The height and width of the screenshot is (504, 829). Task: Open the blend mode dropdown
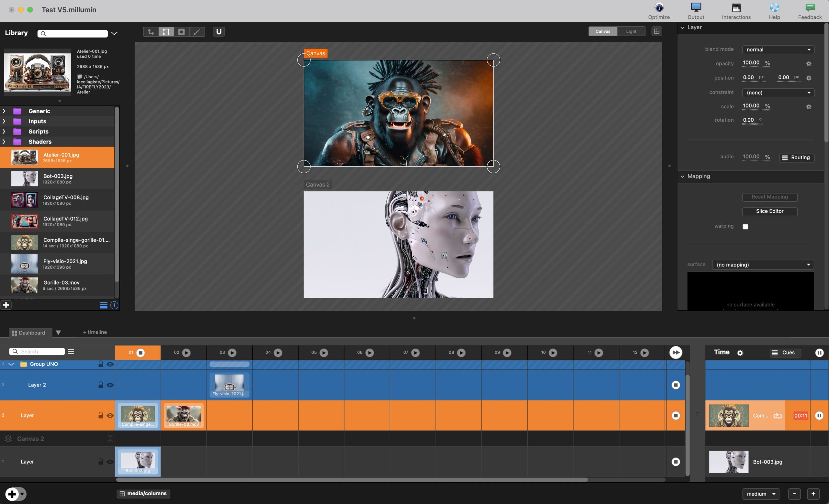(x=778, y=50)
